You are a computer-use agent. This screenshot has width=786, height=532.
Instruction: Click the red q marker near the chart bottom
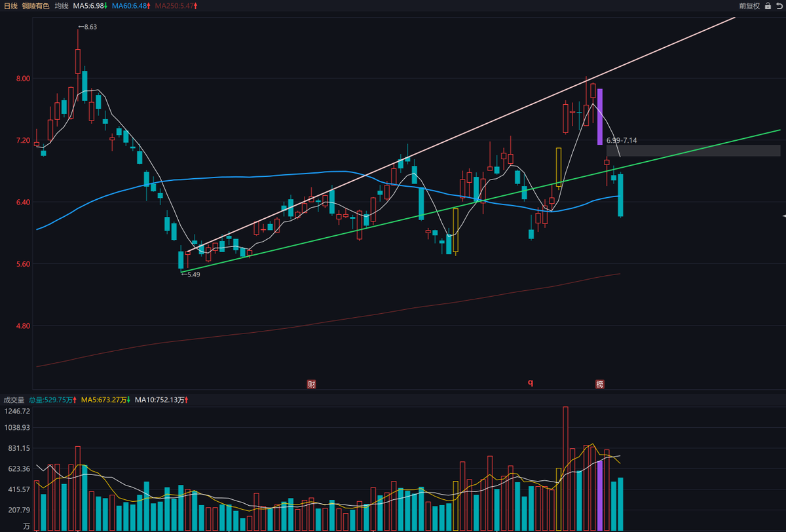tap(531, 383)
